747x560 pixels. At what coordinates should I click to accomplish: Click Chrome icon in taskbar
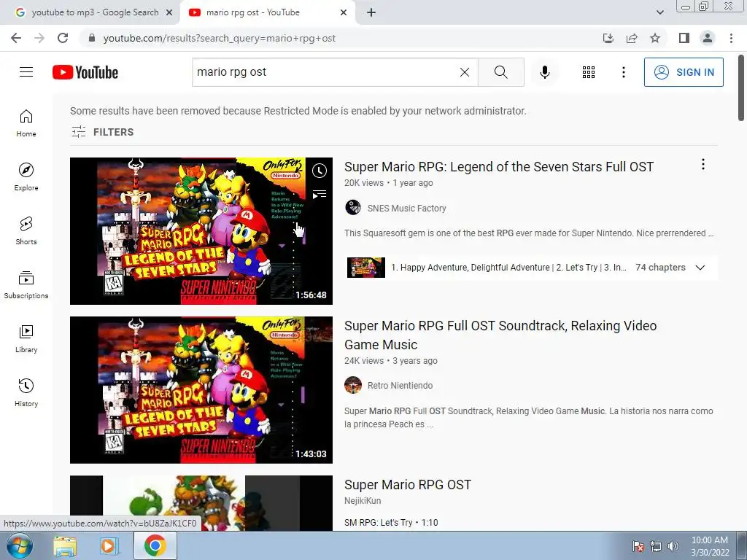155,545
